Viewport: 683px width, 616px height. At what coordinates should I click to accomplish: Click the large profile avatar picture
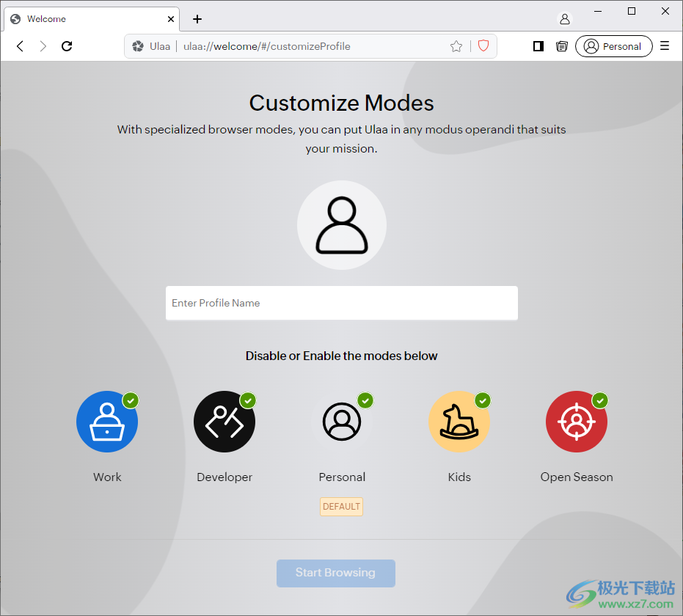342,225
